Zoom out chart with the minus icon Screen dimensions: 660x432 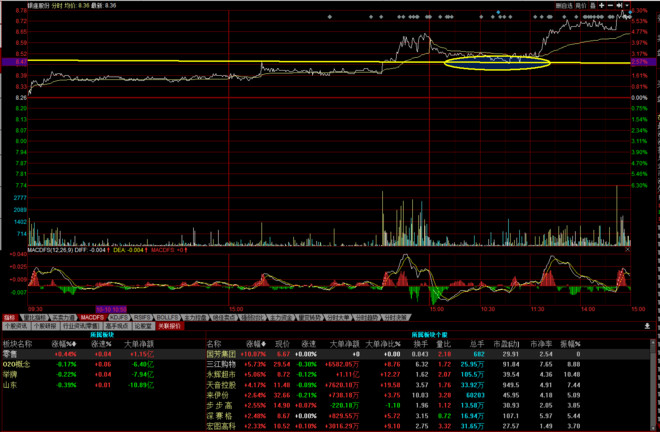click(611, 5)
